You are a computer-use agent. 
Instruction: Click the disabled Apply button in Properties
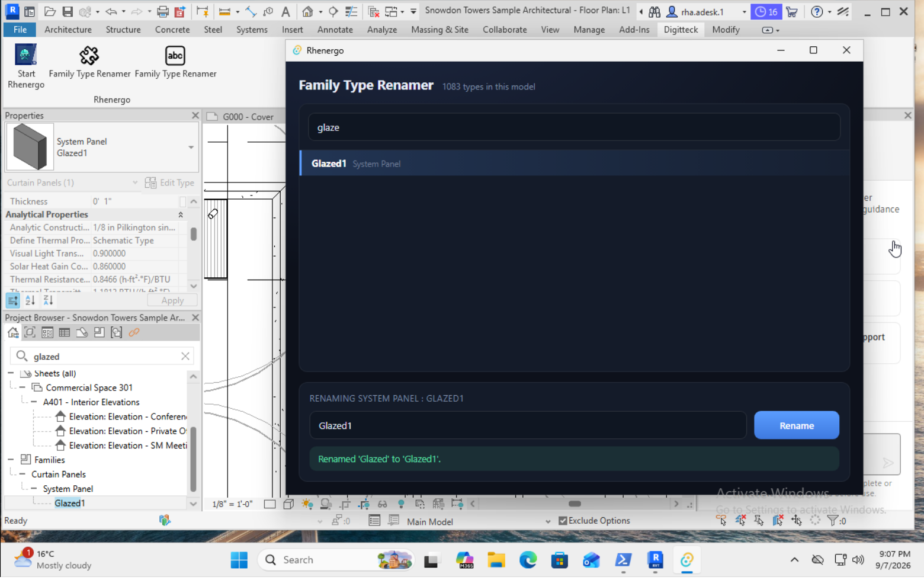tap(172, 301)
